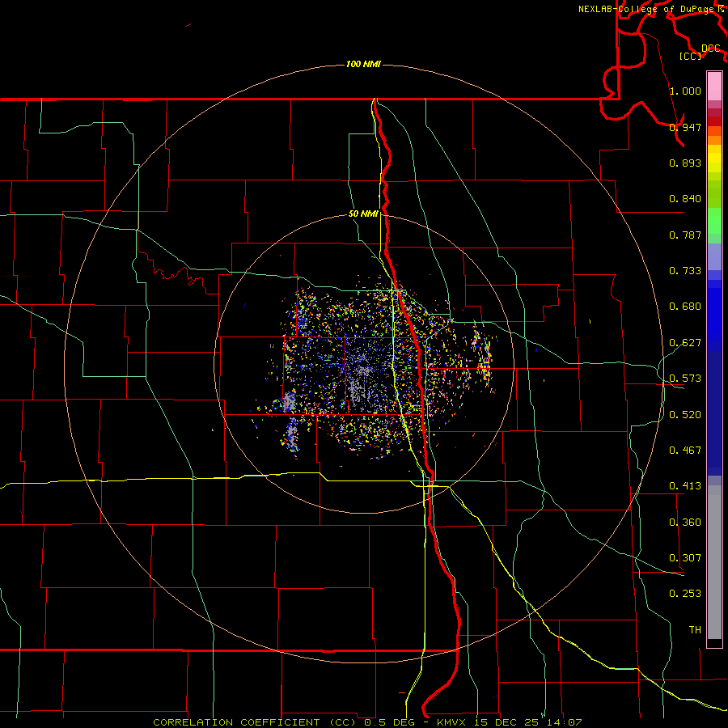Click the 0.840 scale value
Screen dimensions: 728x728
tap(685, 199)
